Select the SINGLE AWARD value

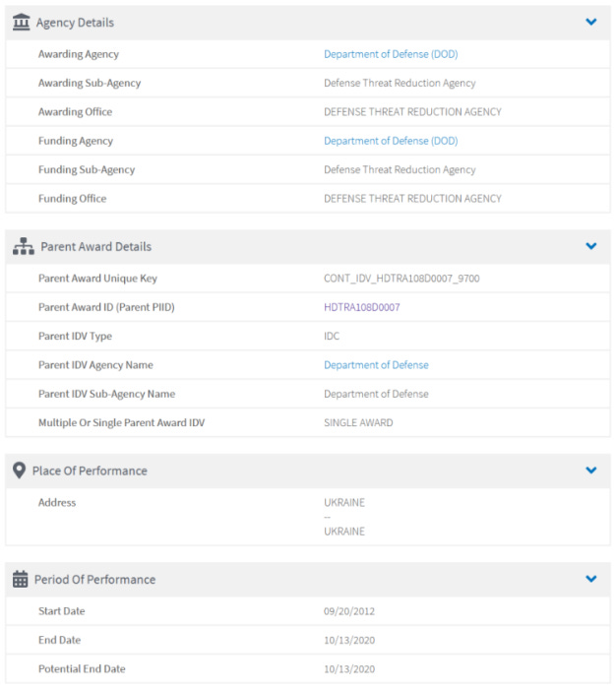click(358, 423)
